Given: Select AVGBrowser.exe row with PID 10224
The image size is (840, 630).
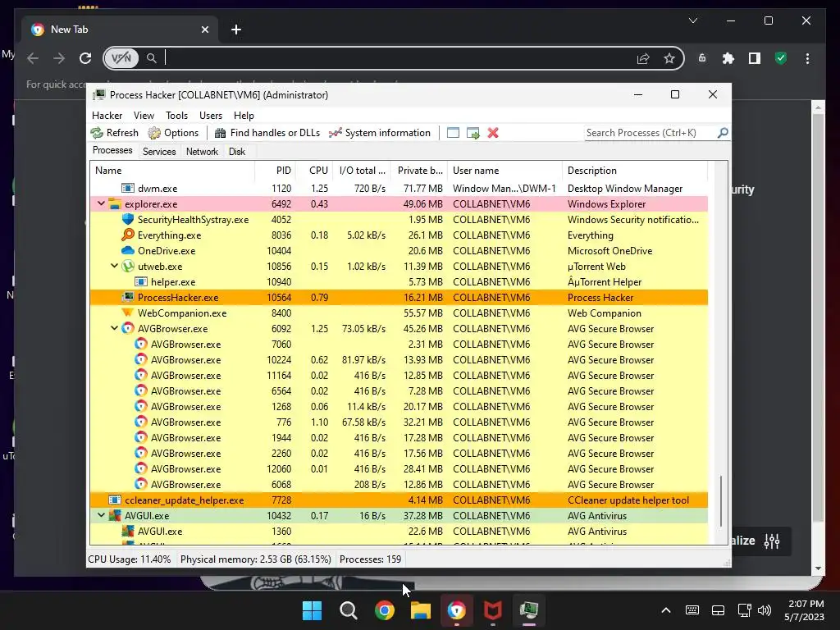Looking at the screenshot, I should coord(399,360).
